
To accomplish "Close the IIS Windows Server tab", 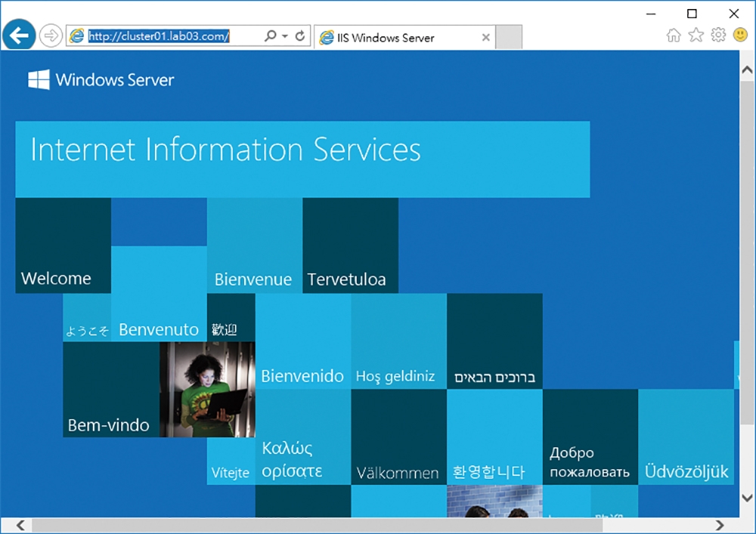I will pos(486,38).
